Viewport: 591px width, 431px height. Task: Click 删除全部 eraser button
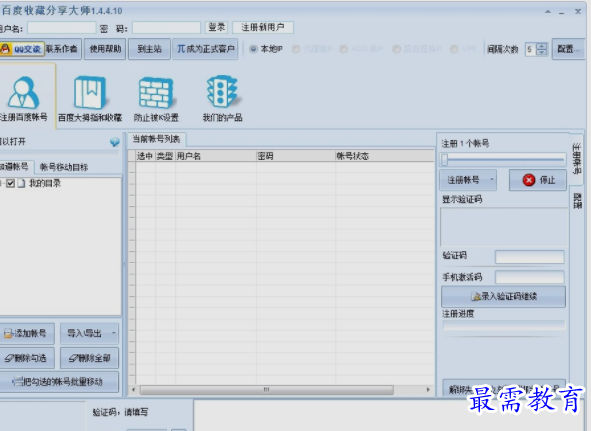89,358
